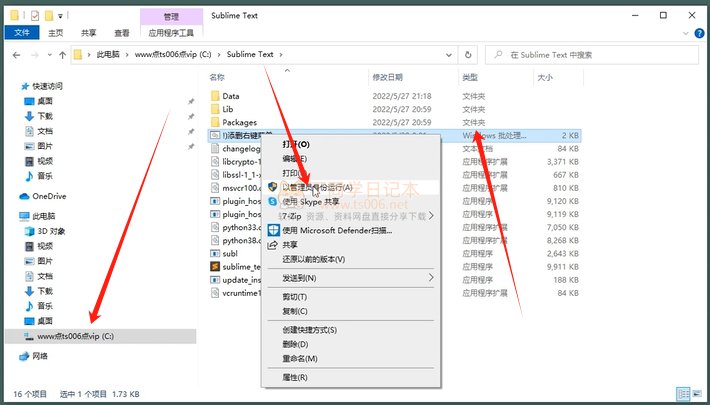Viewport: 710px width, 405px height.
Task: Select the update_installer file icon
Action: pos(215,280)
